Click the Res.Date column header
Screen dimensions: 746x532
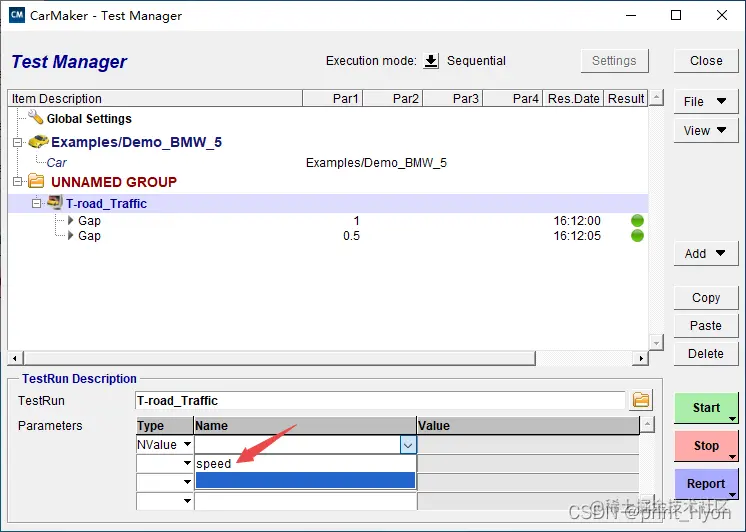click(573, 99)
